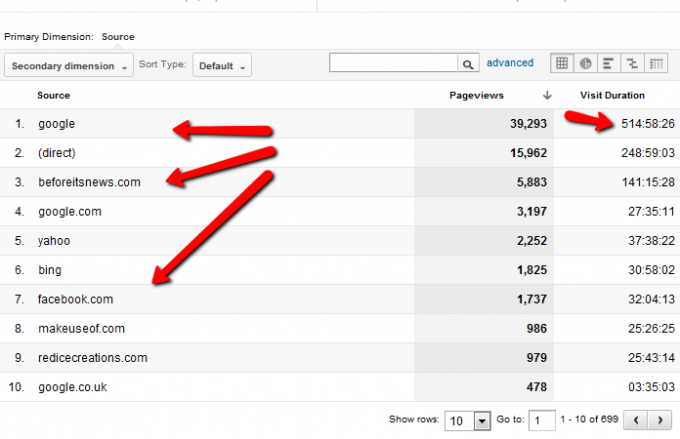Click the advanced filter link
This screenshot has width=680, height=439.
(x=510, y=63)
